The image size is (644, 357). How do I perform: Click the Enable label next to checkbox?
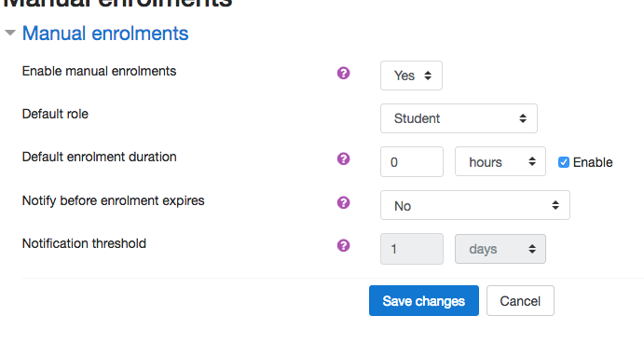point(593,162)
